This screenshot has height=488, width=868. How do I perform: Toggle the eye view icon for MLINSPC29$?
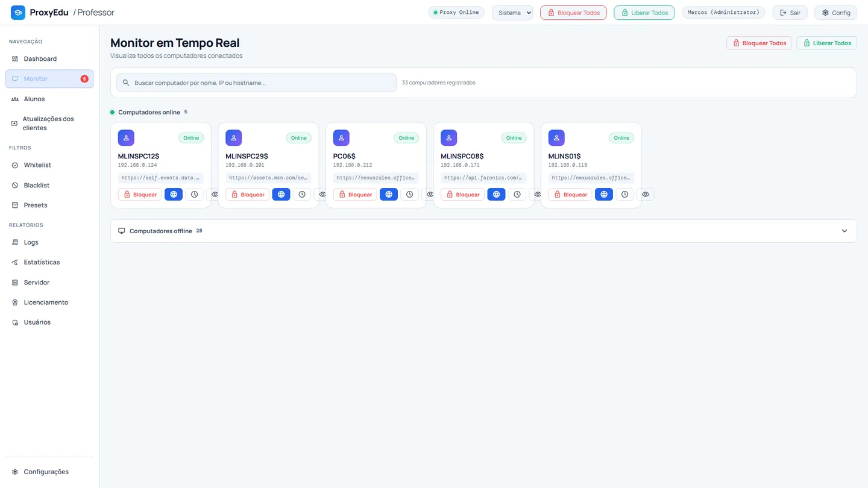pyautogui.click(x=321, y=195)
